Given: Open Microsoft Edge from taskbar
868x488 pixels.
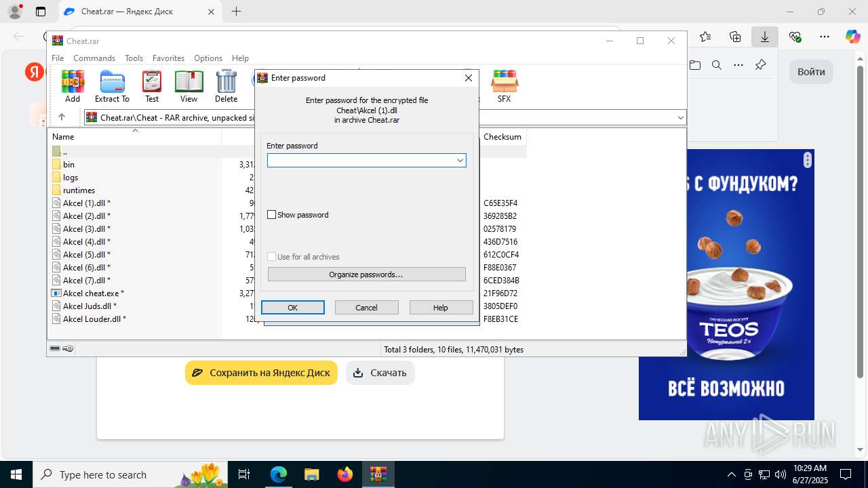Looking at the screenshot, I should pyautogui.click(x=279, y=474).
